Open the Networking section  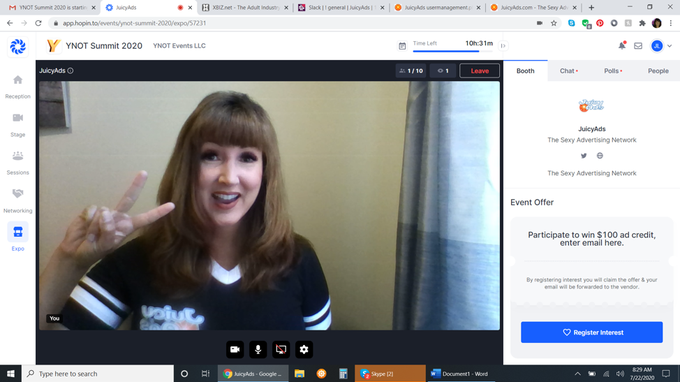[18, 201]
